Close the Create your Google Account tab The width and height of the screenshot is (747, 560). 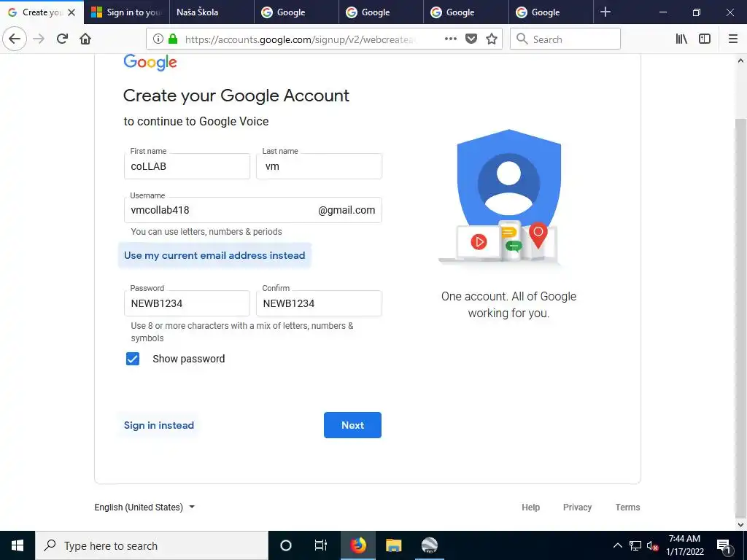pyautogui.click(x=71, y=12)
